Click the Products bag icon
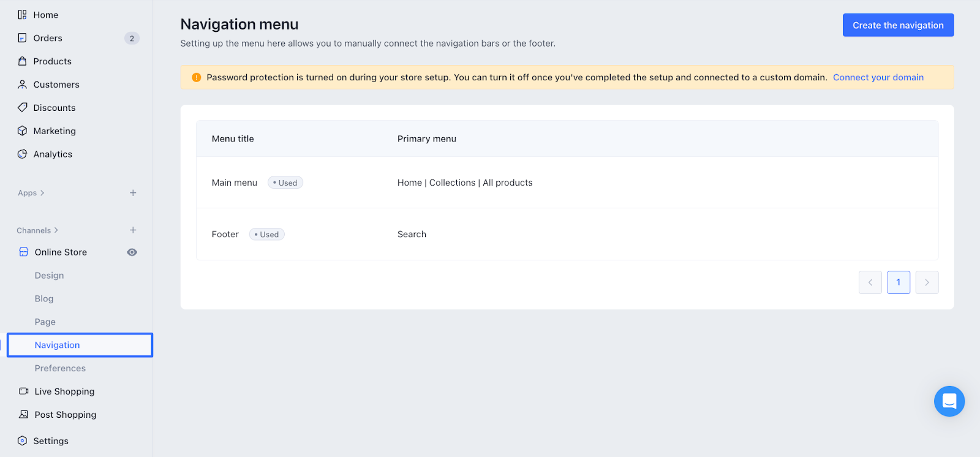The image size is (980, 457). (23, 61)
